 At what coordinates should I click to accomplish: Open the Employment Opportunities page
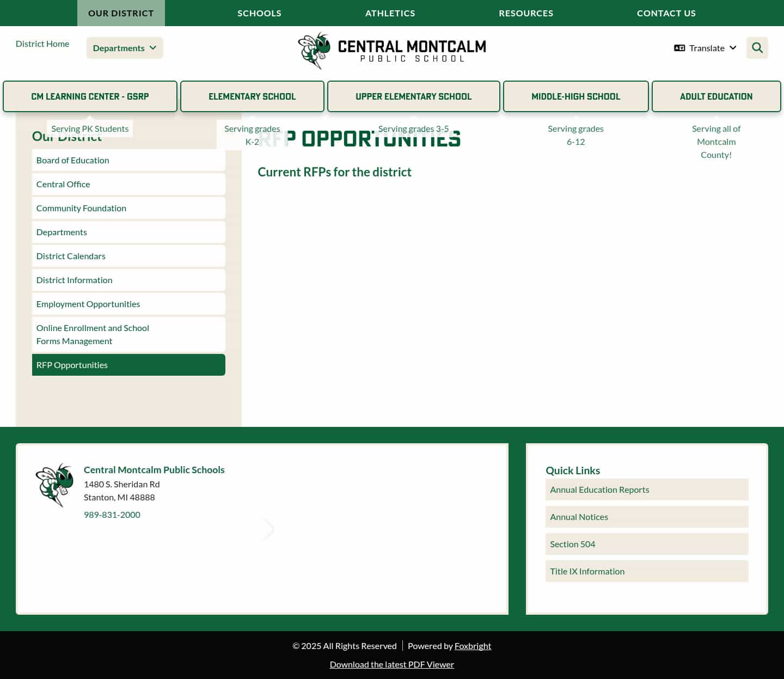pos(88,304)
